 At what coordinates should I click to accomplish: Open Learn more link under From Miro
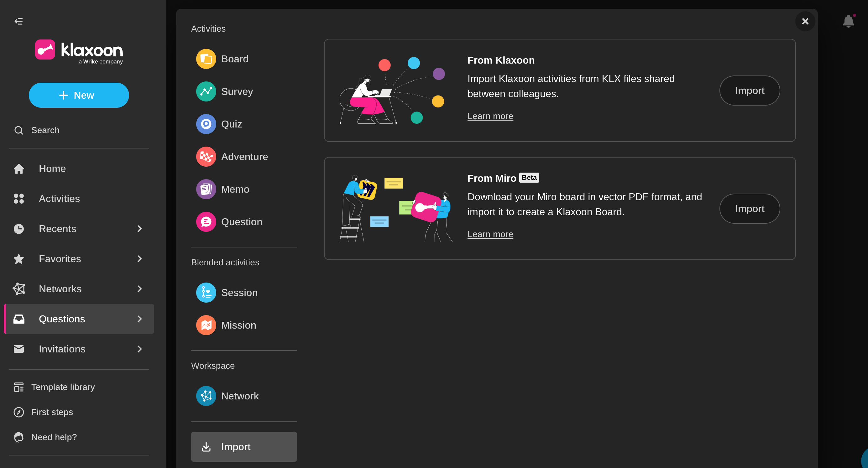(x=490, y=234)
